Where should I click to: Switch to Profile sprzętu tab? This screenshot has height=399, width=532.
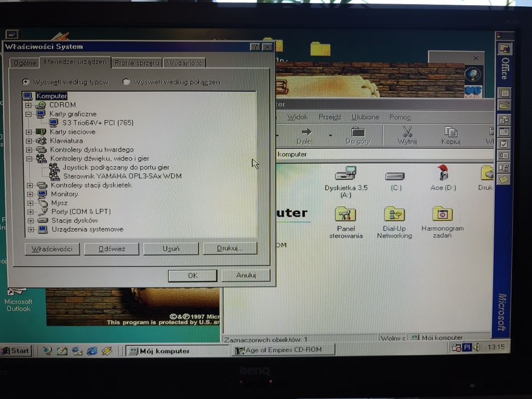pos(137,63)
